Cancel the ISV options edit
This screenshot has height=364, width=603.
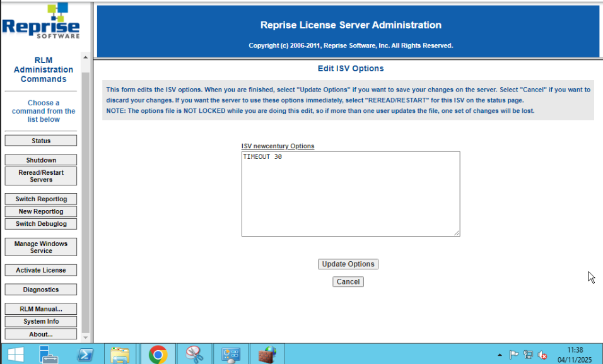(x=348, y=281)
